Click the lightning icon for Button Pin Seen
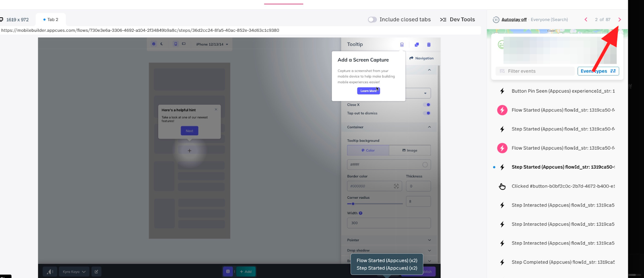The height and width of the screenshot is (278, 644). point(502,91)
